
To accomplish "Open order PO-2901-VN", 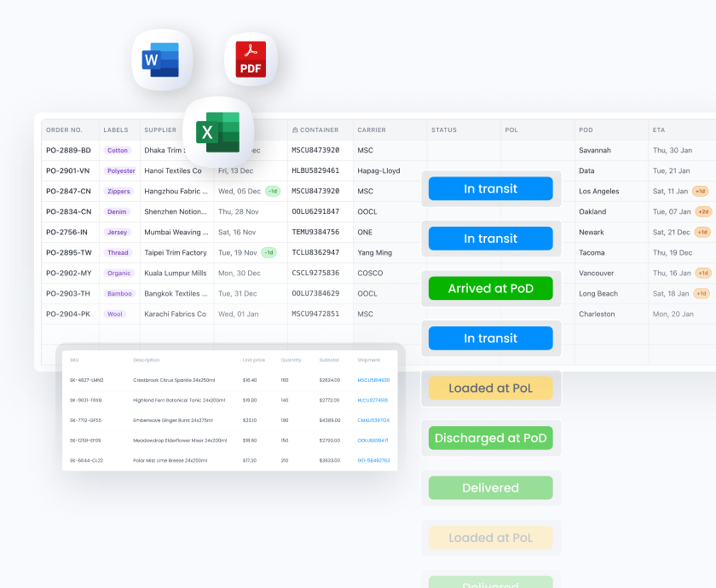I will click(68, 170).
